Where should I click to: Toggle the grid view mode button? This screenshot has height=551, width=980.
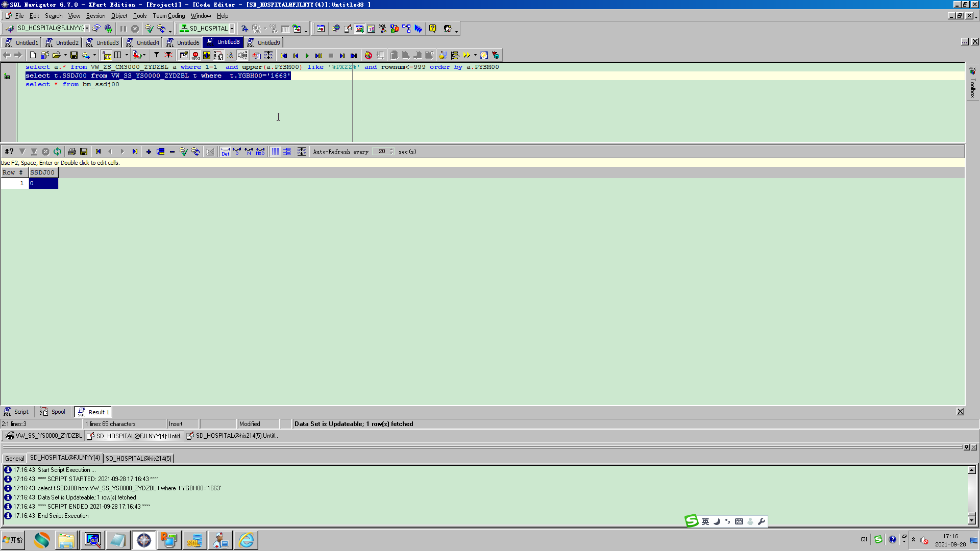tap(275, 152)
